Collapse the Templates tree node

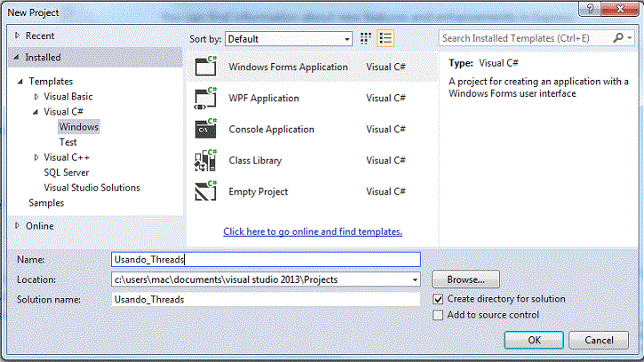[20, 82]
